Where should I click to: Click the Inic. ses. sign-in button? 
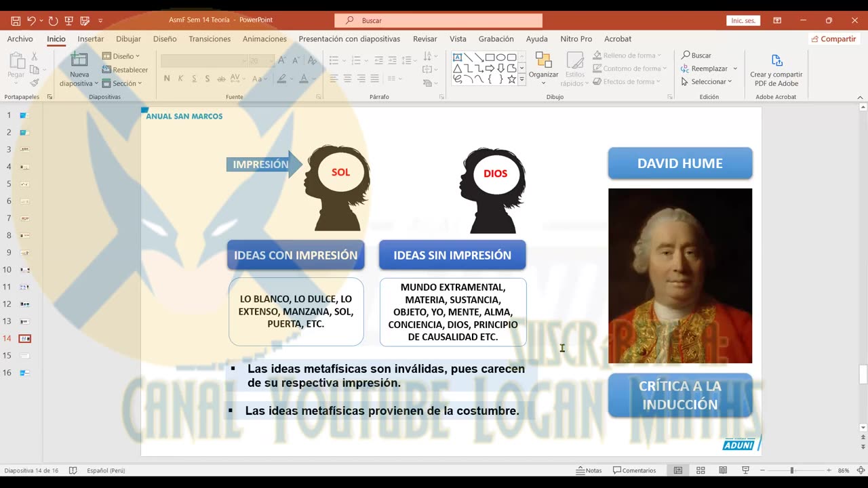[743, 21]
